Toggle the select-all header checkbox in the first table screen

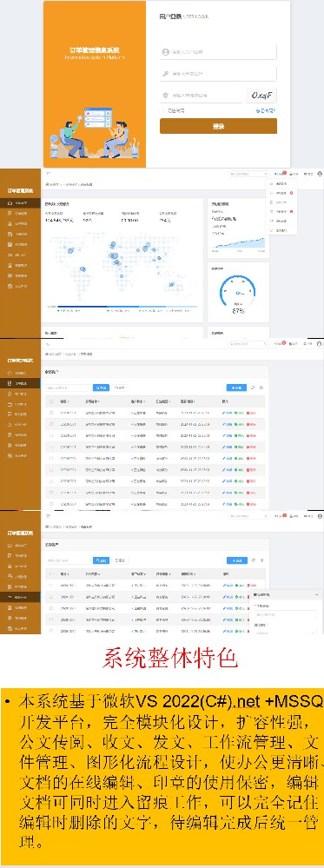click(51, 401)
